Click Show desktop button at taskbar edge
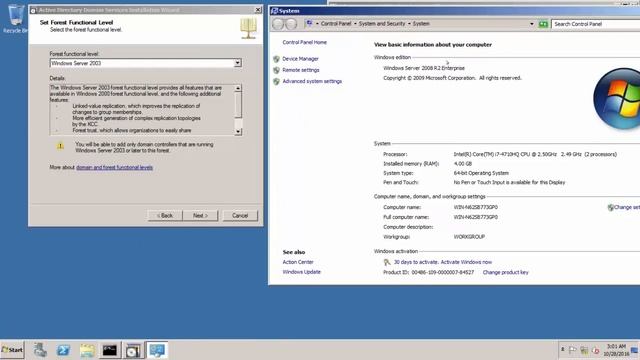Image resolution: width=640 pixels, height=360 pixels. coord(635,350)
